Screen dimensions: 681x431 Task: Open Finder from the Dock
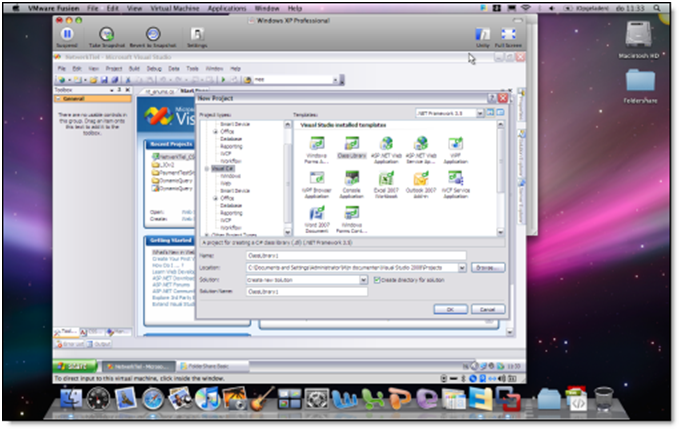click(x=71, y=399)
